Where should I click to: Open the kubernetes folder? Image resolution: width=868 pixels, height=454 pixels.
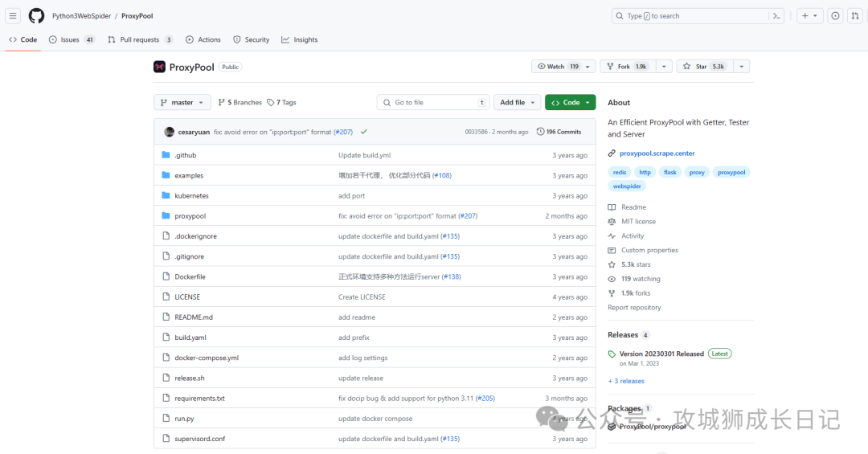pyautogui.click(x=191, y=196)
